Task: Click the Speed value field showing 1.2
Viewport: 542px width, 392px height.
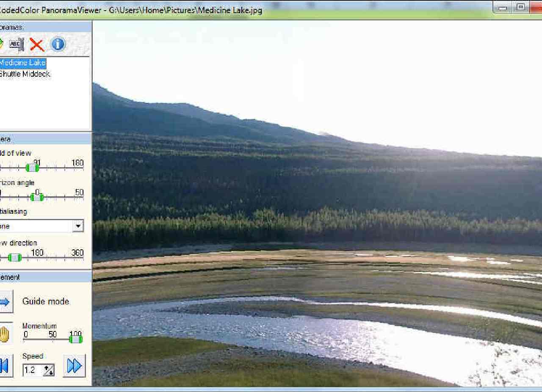Action: pos(33,370)
